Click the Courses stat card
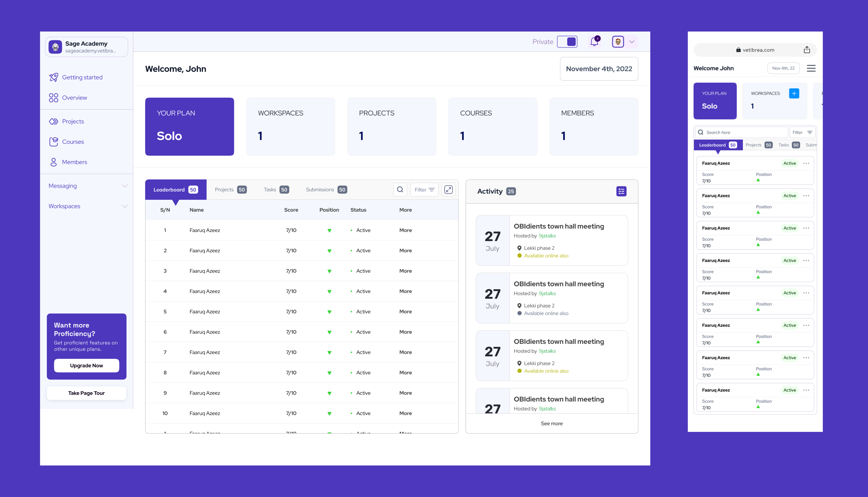Image resolution: width=868 pixels, height=497 pixels. click(492, 127)
